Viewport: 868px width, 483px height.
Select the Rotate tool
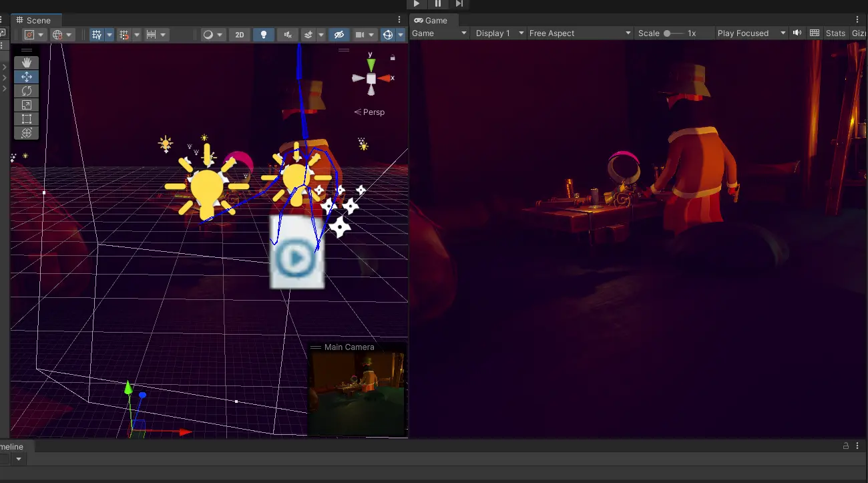coord(27,91)
